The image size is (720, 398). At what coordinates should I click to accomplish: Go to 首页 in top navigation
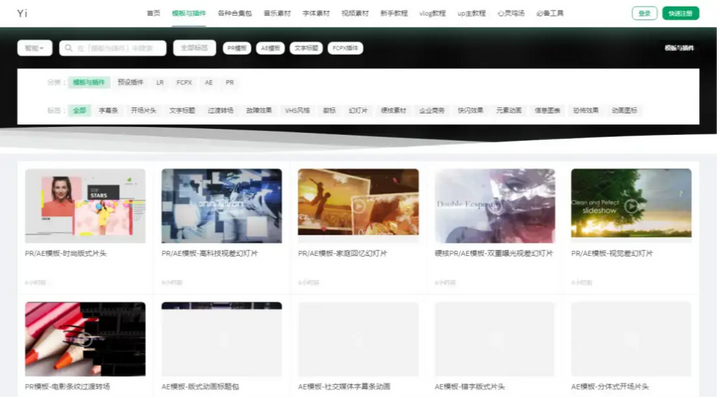tap(153, 13)
